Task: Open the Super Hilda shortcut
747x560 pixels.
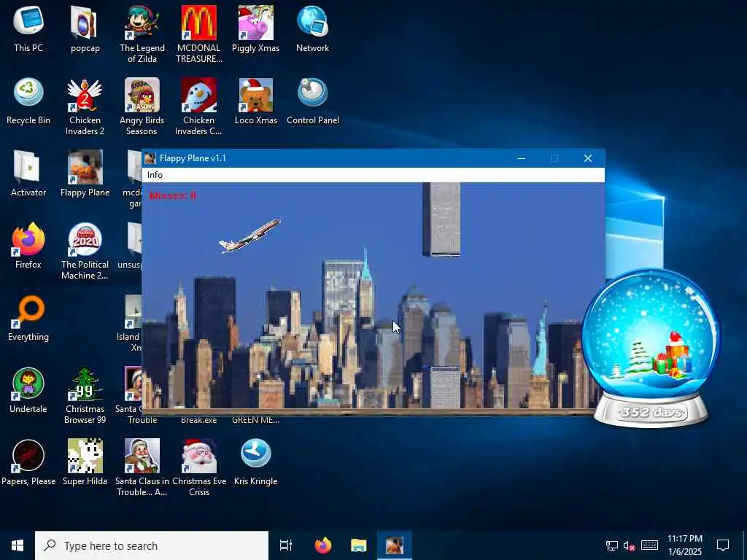Action: pyautogui.click(x=85, y=463)
